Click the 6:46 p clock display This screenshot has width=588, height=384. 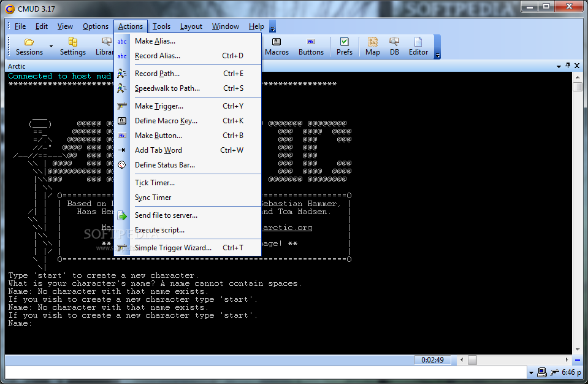coord(571,372)
